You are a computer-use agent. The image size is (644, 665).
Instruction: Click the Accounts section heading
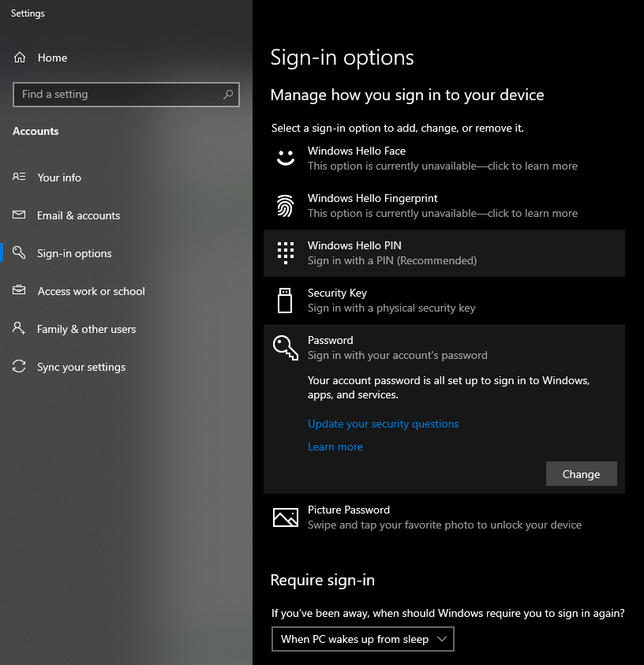pyautogui.click(x=36, y=131)
